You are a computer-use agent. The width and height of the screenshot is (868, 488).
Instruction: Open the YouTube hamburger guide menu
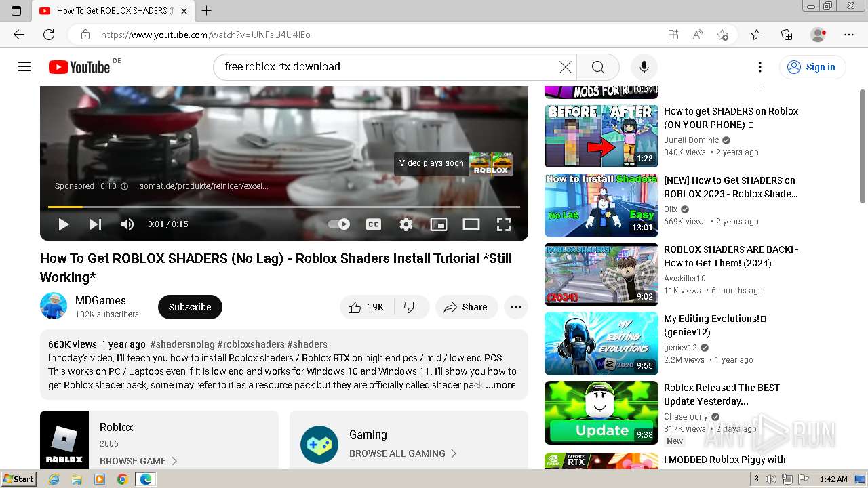24,66
